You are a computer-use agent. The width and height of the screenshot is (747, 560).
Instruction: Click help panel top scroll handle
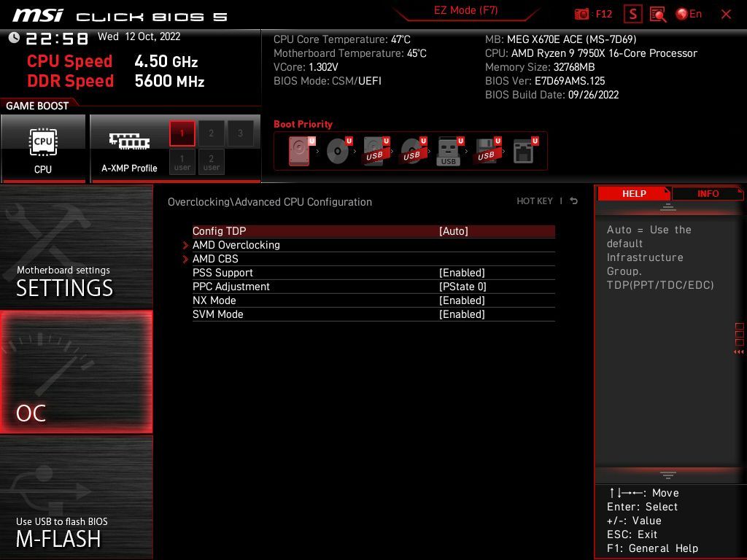coord(668,207)
